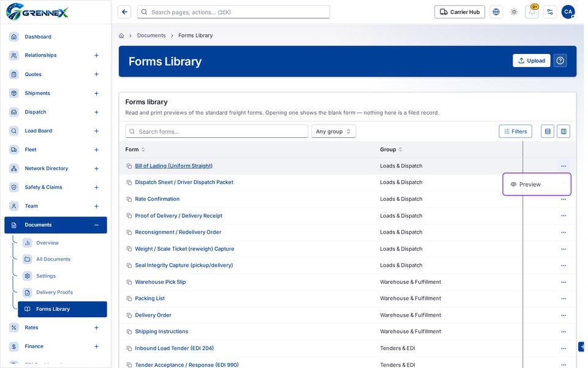Screen dimensions: 588x368
Task: Open Documents Settings in sidebar
Action: (46, 275)
